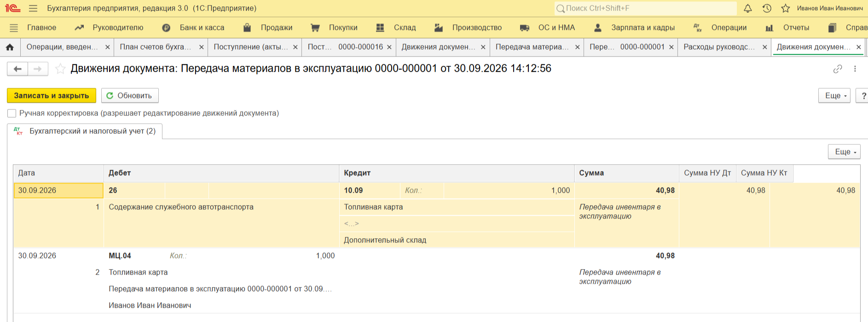868x322 pixels.
Task: Close the Поступление (акты) tab
Action: pyautogui.click(x=295, y=47)
